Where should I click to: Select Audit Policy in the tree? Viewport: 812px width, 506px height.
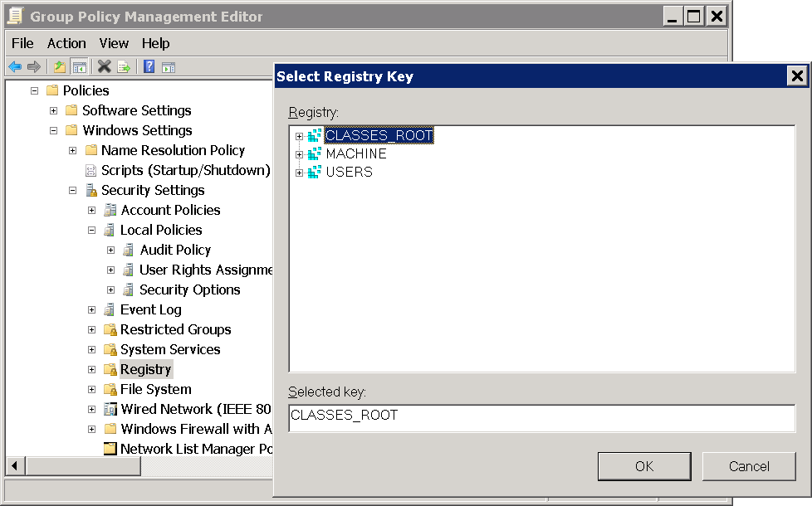(175, 250)
